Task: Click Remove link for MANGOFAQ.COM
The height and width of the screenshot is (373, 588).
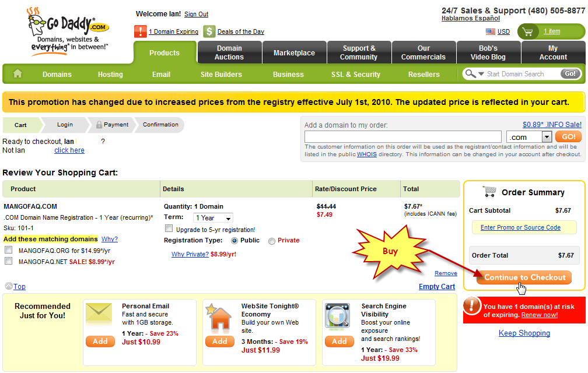Action: 446,273
